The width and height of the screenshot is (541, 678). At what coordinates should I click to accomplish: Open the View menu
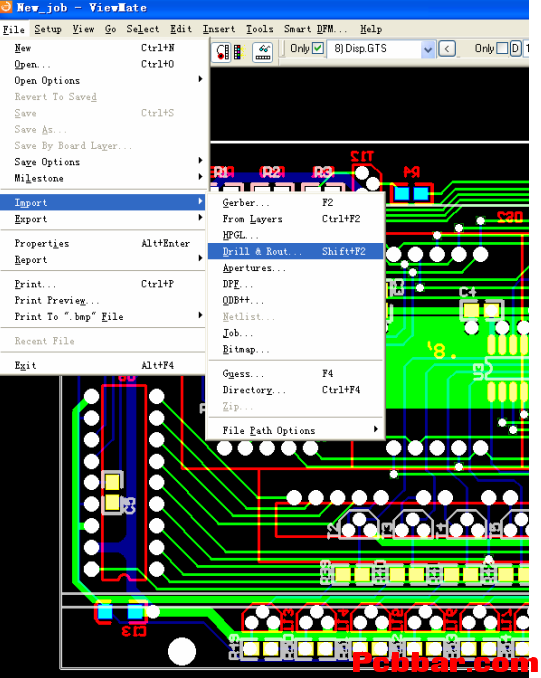83,29
